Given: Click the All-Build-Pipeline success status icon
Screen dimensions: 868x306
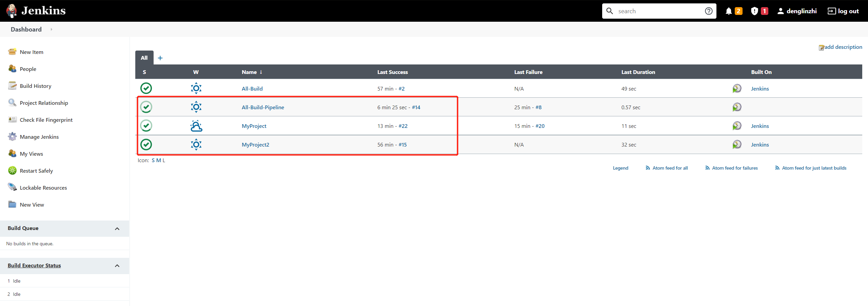Looking at the screenshot, I should tap(146, 107).
